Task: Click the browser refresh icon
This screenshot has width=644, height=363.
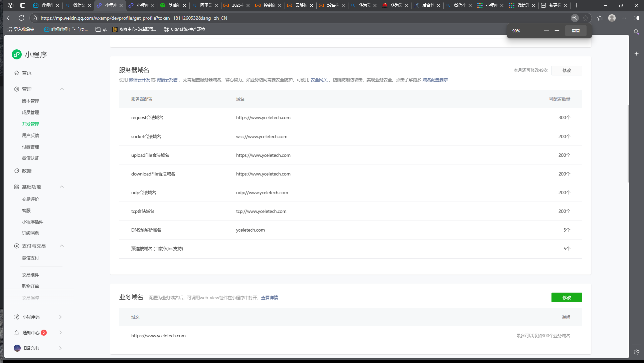Action: (21, 18)
